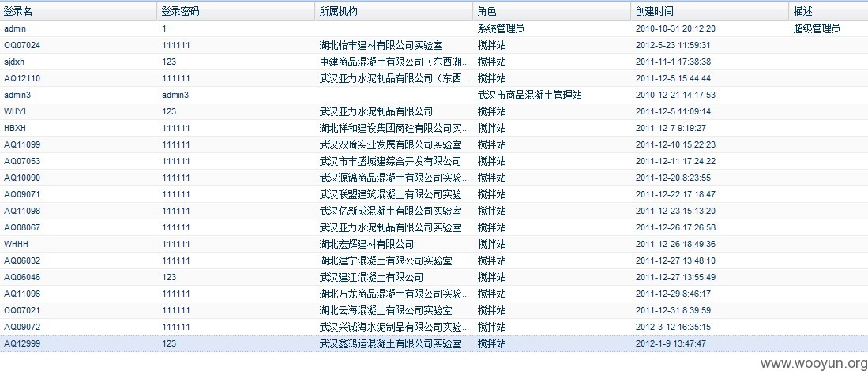Click the 2010-12-21 14:17:53 creation time
This screenshot has width=868, height=371.
(675, 95)
